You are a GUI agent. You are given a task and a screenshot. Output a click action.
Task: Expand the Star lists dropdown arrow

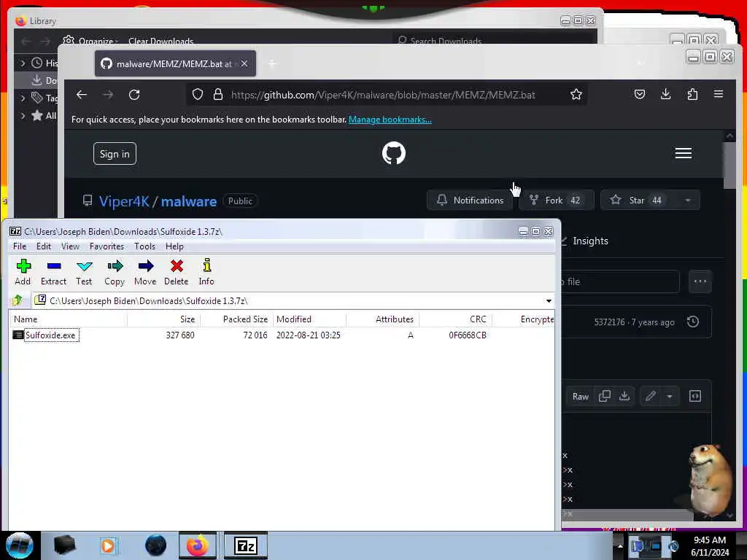point(687,200)
